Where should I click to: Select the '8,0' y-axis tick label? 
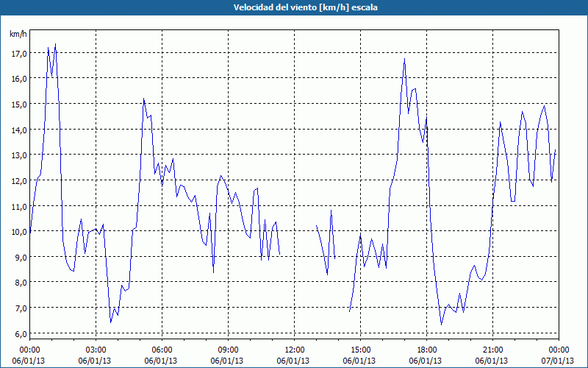pyautogui.click(x=21, y=283)
